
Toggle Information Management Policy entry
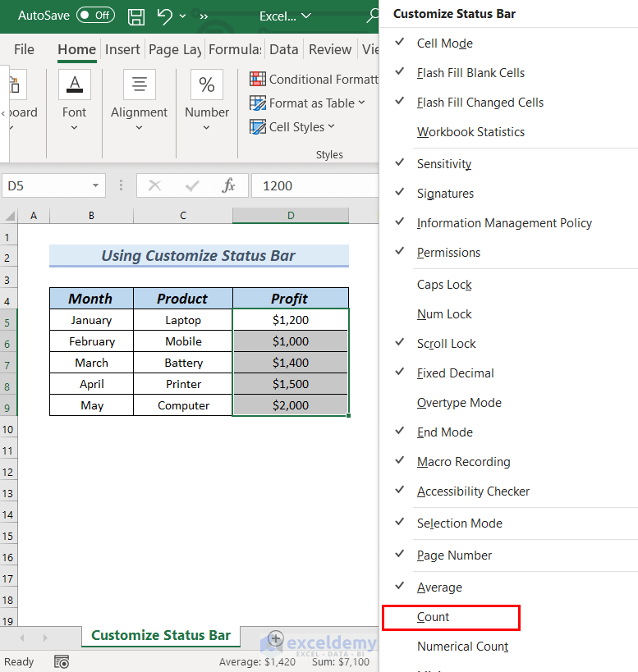(508, 223)
